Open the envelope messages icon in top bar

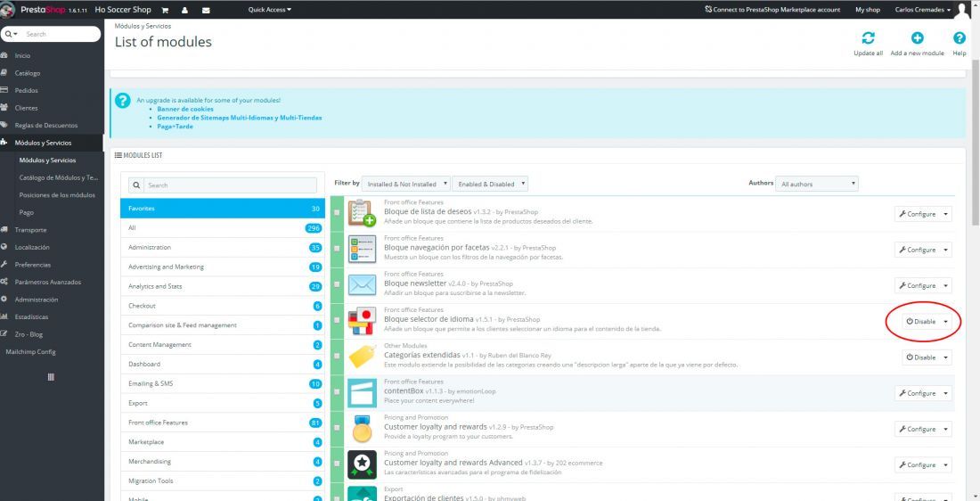206,10
